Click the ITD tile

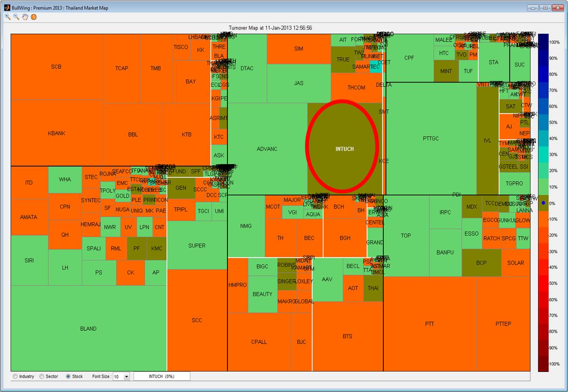tap(29, 183)
